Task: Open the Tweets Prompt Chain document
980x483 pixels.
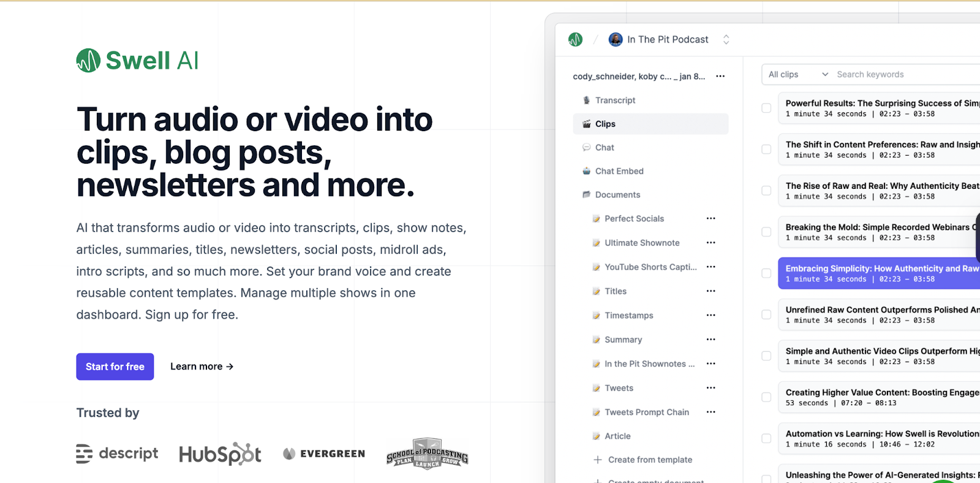Action: click(647, 413)
